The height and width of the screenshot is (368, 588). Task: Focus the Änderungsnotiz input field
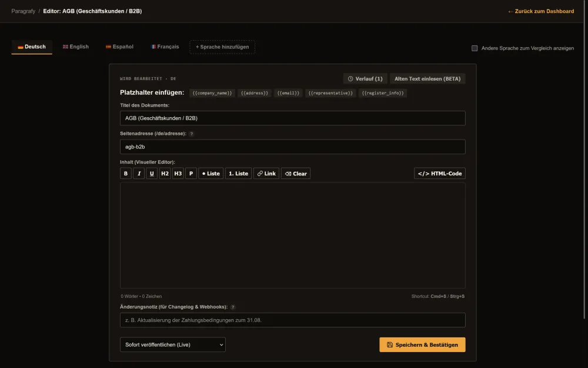[292, 320]
